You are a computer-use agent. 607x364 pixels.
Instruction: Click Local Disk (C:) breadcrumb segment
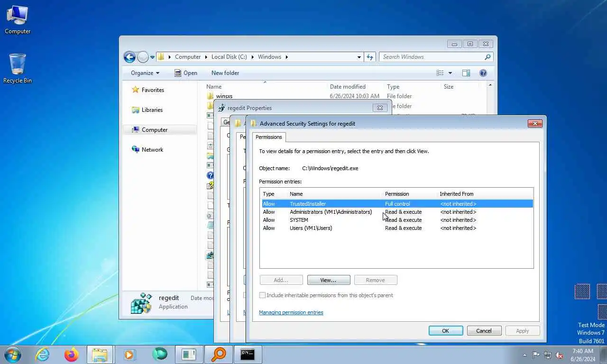pos(229,57)
